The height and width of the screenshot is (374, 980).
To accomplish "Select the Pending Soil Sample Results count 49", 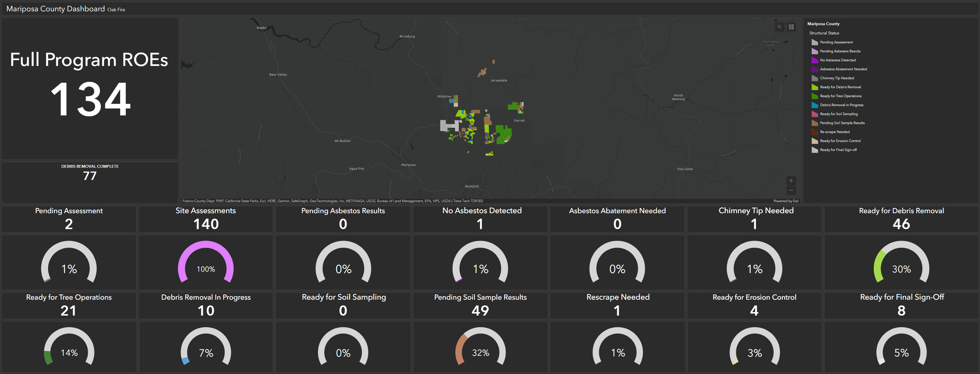I will (480, 311).
